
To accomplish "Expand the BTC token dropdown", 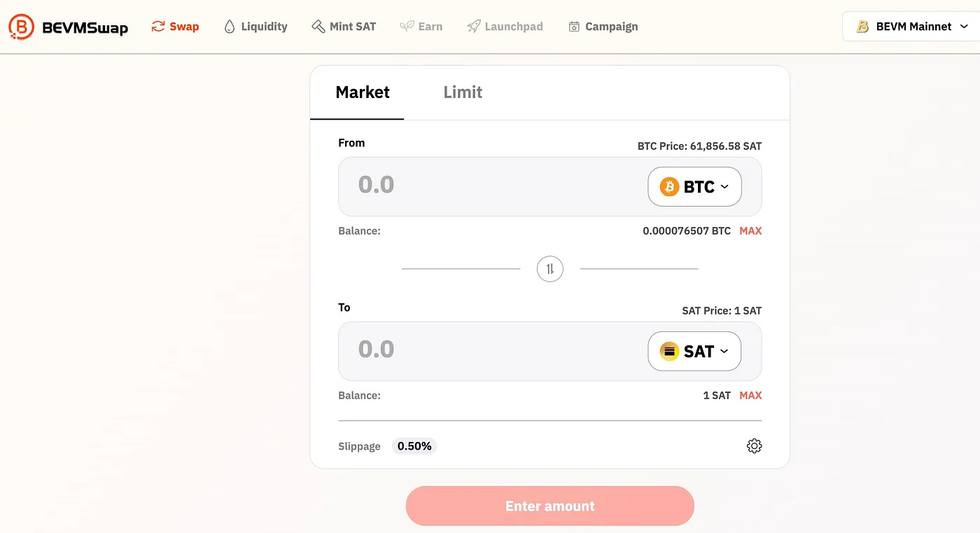I will pos(694,186).
